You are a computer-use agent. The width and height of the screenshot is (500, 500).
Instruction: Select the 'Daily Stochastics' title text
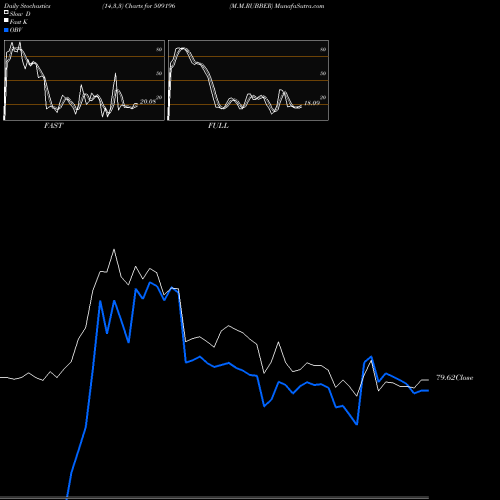tap(27, 6)
